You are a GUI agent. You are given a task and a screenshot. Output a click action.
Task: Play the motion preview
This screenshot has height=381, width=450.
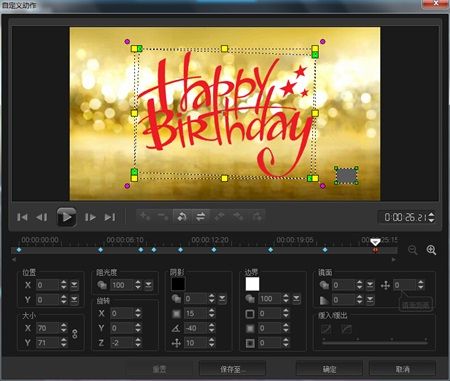66,217
